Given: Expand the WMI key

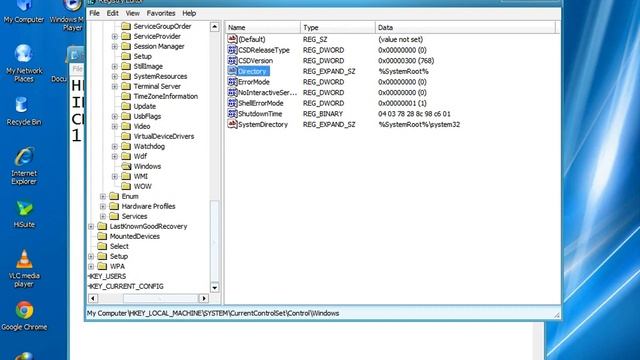Looking at the screenshot, I should pyautogui.click(x=115, y=177).
